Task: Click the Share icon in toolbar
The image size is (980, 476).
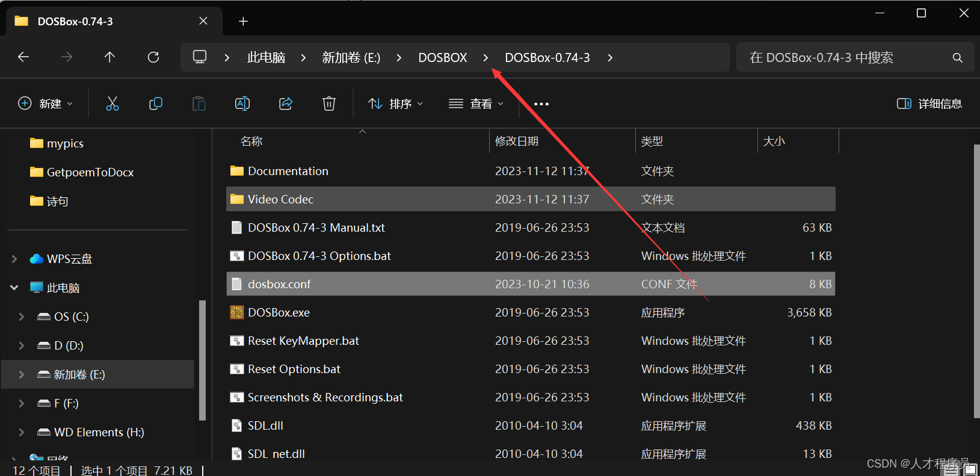Action: tap(286, 104)
